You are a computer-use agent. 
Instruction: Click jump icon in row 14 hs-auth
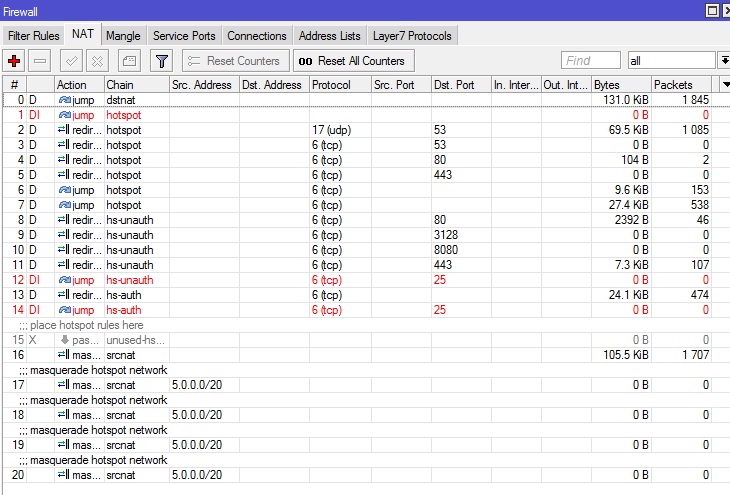[x=65, y=310]
